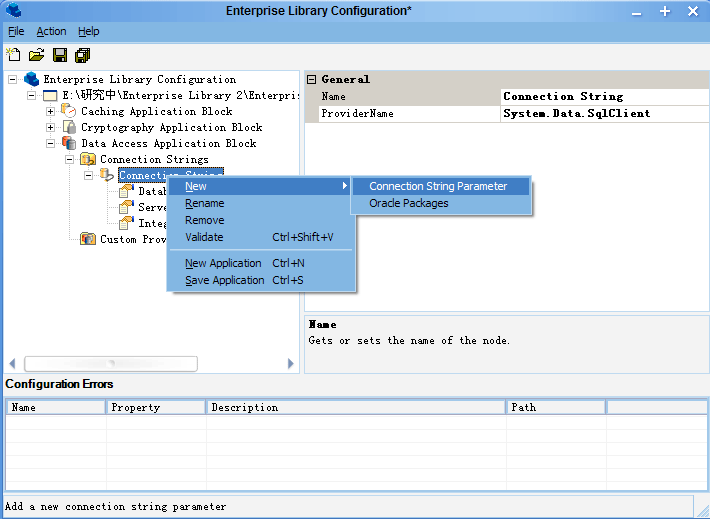Select Rename in the context menu
710x519 pixels.
pyautogui.click(x=261, y=203)
